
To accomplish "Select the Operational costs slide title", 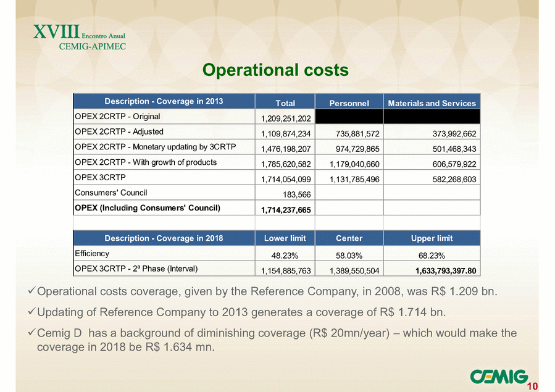I will point(276,70).
